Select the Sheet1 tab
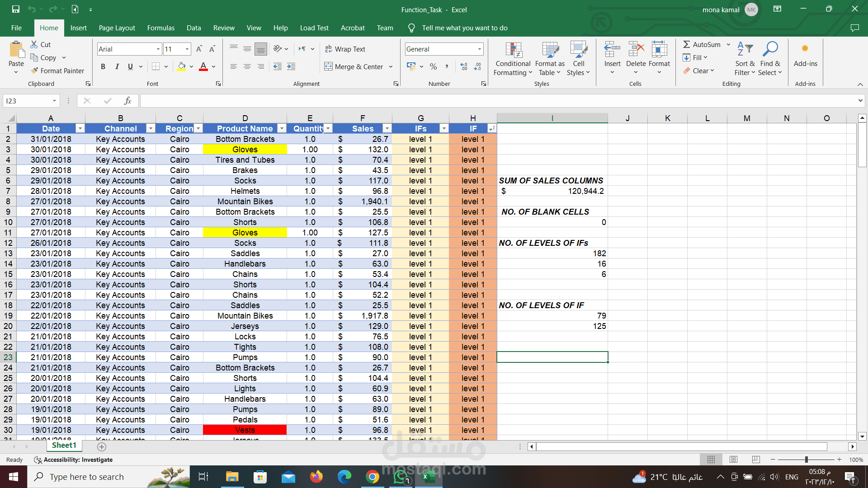 point(64,446)
